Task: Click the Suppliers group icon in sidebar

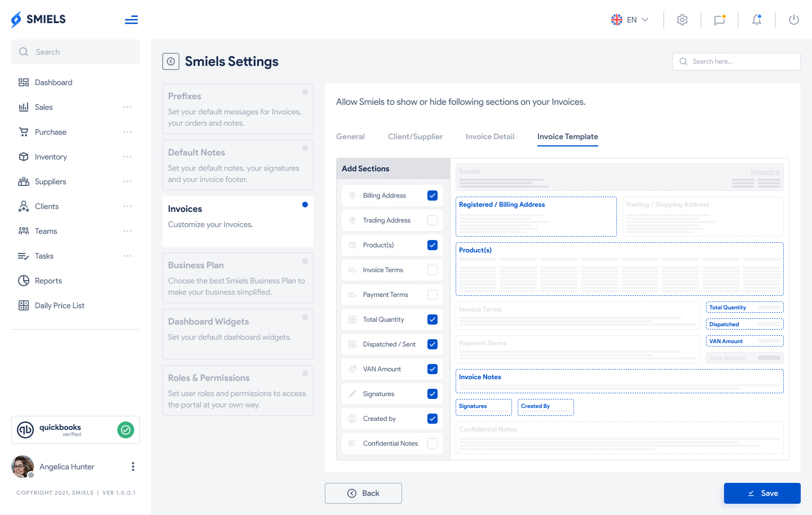Action: [24, 181]
